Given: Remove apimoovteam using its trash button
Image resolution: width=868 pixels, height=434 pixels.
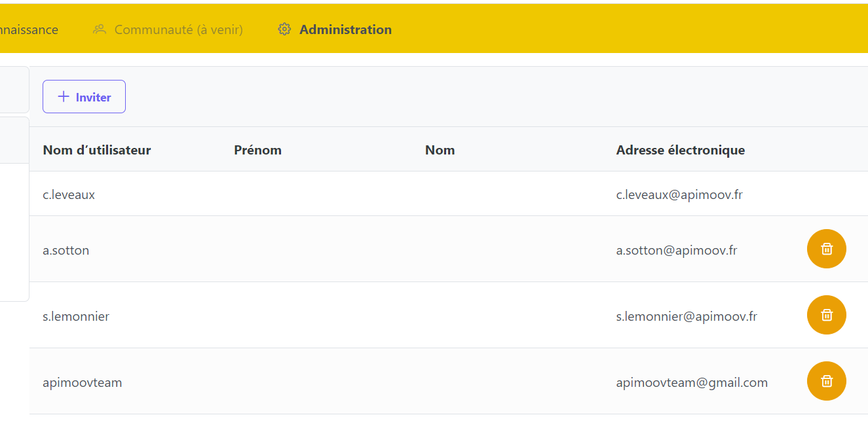Looking at the screenshot, I should click(826, 381).
